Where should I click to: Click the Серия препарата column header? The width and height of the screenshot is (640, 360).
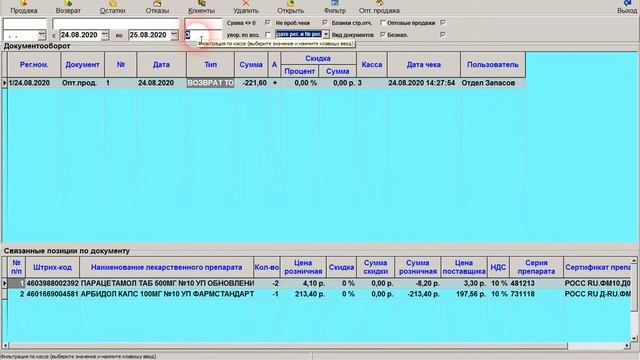(536, 267)
